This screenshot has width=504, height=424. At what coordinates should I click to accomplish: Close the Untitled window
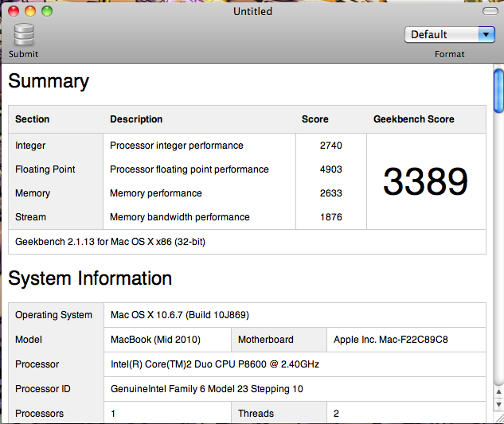(14, 11)
